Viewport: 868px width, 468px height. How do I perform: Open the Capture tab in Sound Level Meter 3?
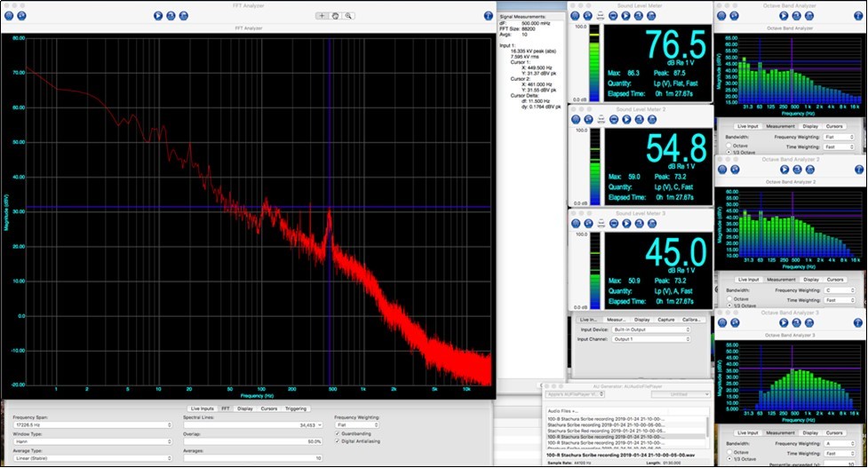click(668, 320)
